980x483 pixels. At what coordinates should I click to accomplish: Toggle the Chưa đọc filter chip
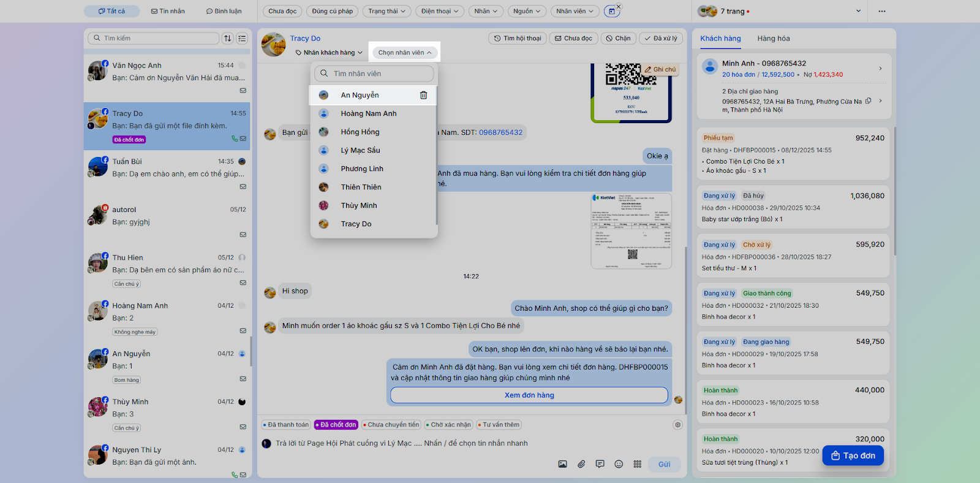tap(282, 11)
